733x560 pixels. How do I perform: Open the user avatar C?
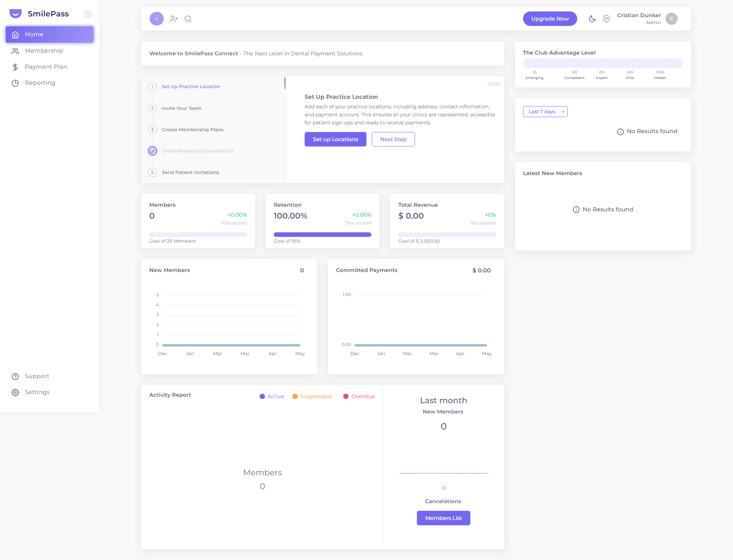pyautogui.click(x=672, y=19)
